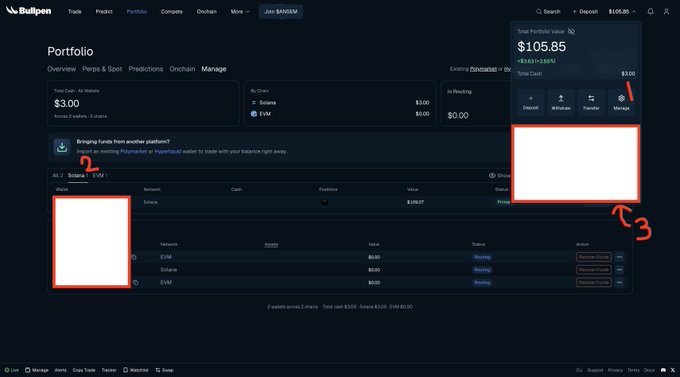Click Manage gear tile in the popup
Viewport: 680px width, 377px height.
(621, 102)
